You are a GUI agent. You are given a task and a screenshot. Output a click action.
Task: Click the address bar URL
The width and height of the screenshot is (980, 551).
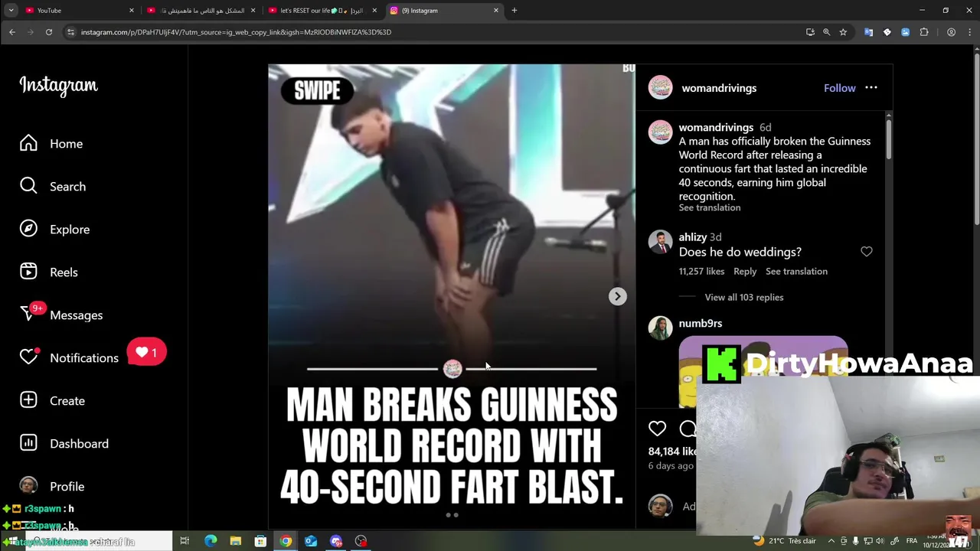tap(236, 32)
